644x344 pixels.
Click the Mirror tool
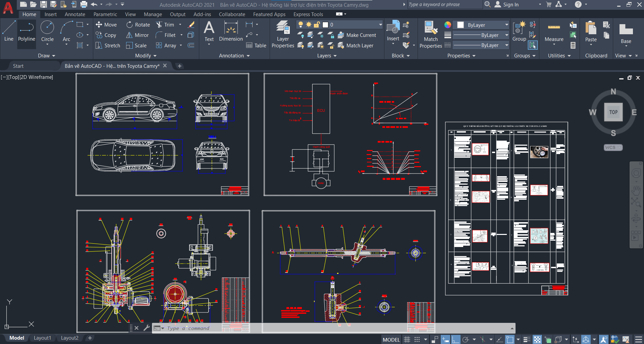tap(137, 35)
